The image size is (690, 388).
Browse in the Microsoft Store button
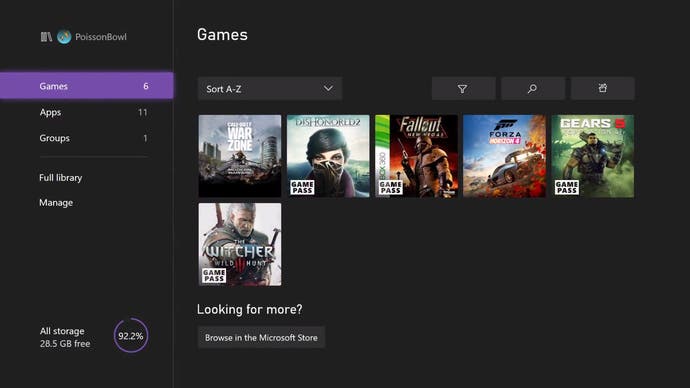(261, 337)
